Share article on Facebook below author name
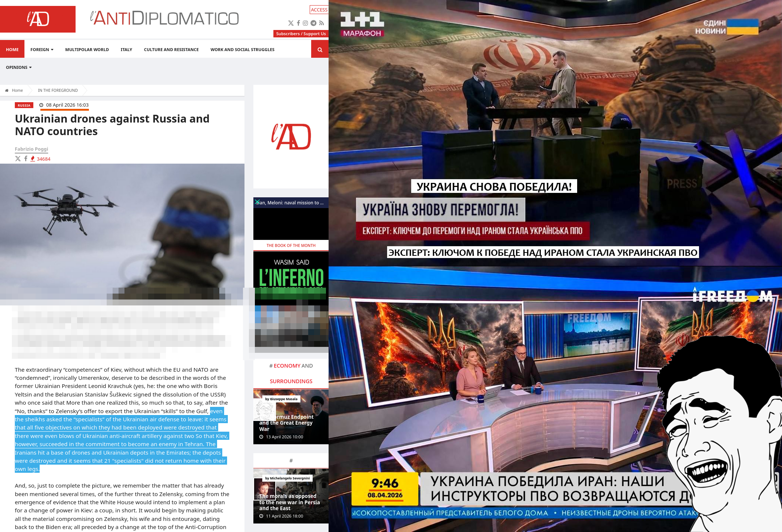The height and width of the screenshot is (532, 782). tap(26, 158)
